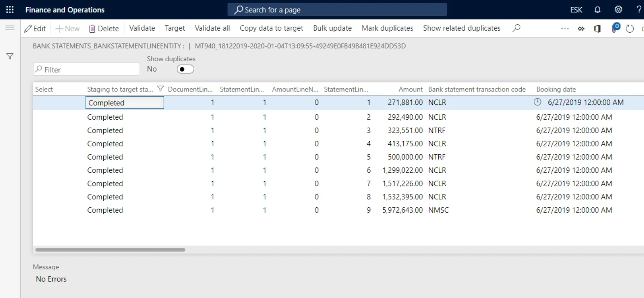Click Show related duplicates
The width and height of the screenshot is (644, 298).
point(462,28)
